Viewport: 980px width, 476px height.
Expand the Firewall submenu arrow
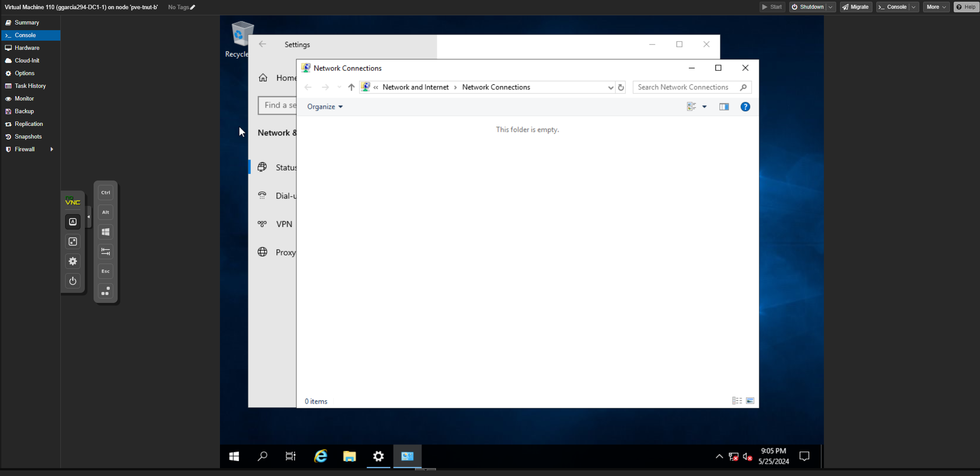tap(53, 149)
